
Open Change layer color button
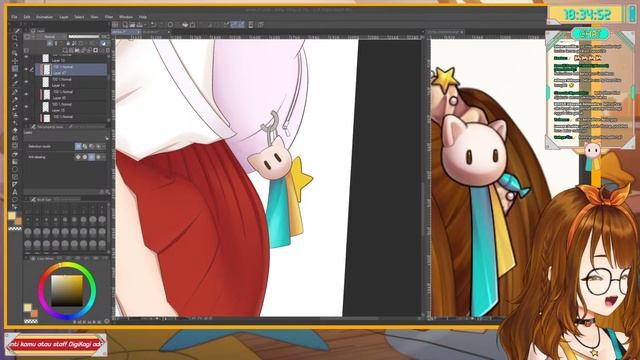click(103, 43)
